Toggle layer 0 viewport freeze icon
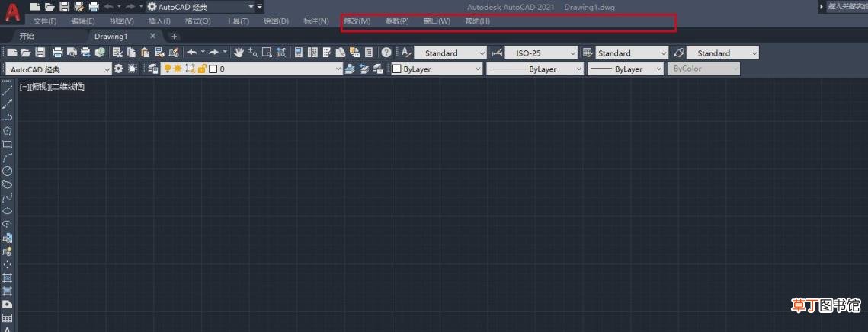The image size is (868, 332). (191, 69)
